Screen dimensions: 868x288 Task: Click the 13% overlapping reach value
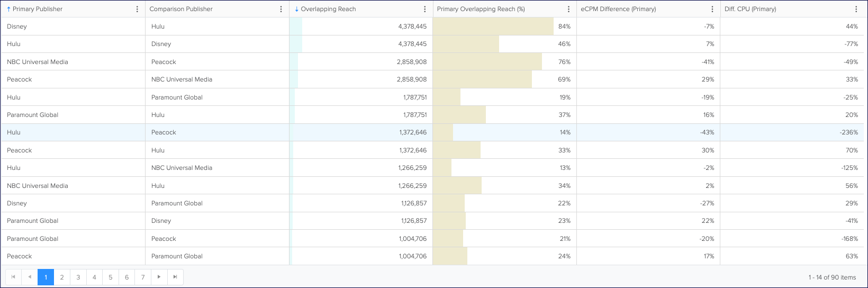coord(565,168)
